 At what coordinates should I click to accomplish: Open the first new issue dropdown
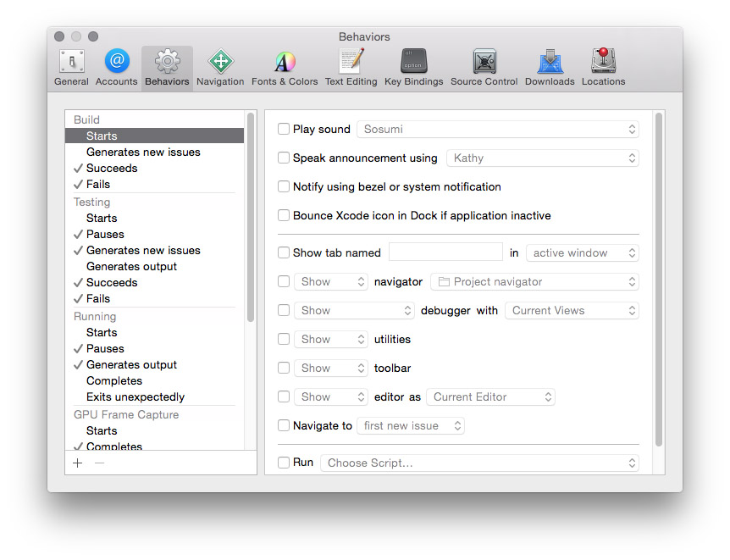pyautogui.click(x=411, y=425)
